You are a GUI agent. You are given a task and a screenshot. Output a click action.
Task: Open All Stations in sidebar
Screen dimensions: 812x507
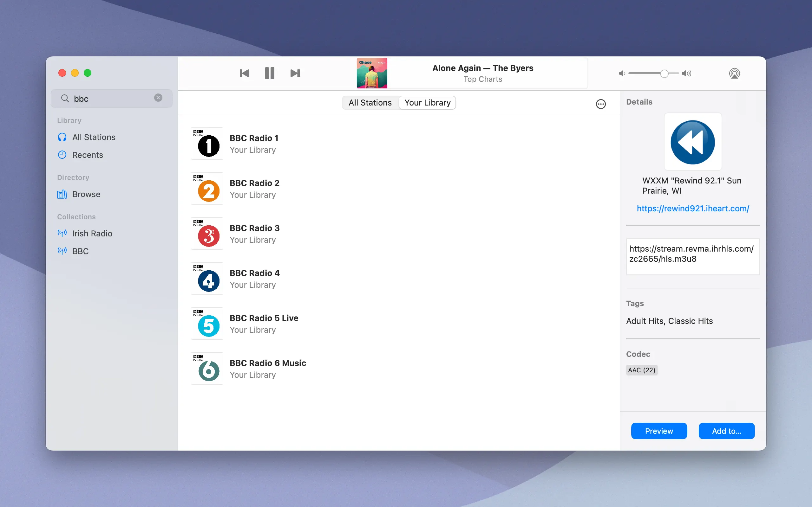point(94,137)
